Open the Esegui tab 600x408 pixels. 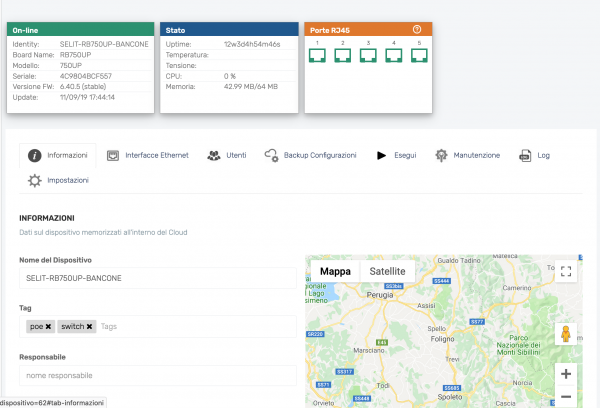[x=396, y=155]
